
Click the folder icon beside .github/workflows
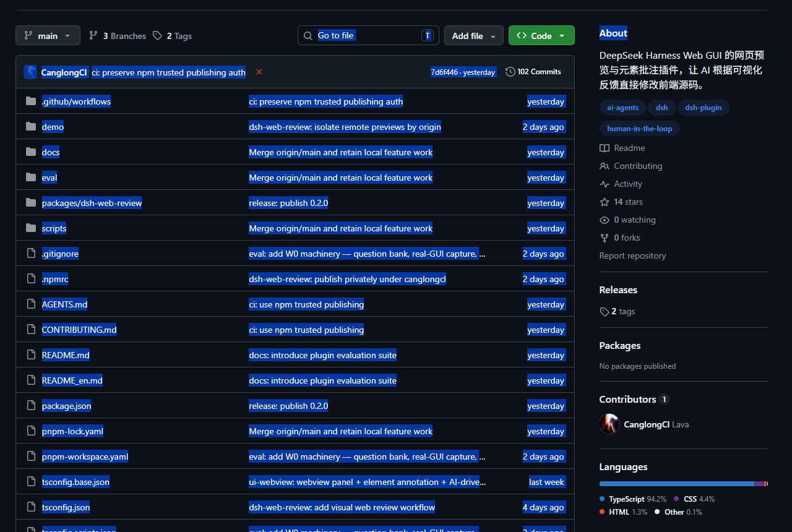[x=31, y=101]
